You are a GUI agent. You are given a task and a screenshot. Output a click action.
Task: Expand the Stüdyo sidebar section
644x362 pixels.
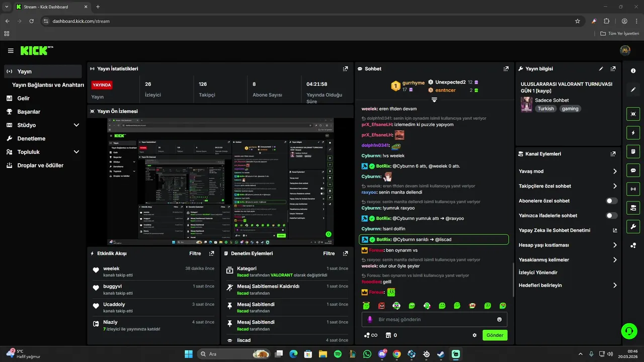pos(76,125)
